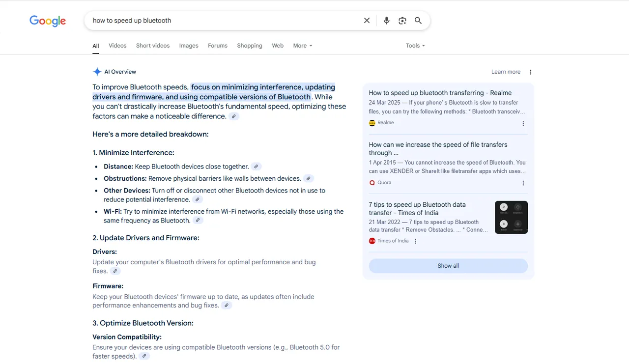629x364 pixels.
Task: Expand the More search filters dropdown
Action: pyautogui.click(x=303, y=46)
